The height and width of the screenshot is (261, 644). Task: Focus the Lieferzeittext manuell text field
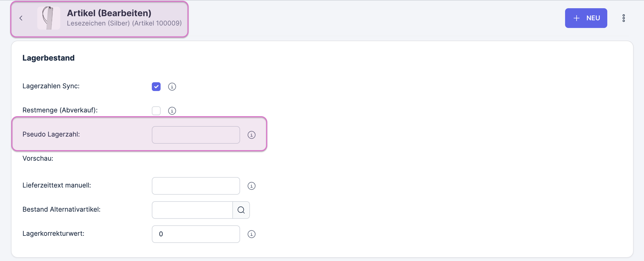196,186
